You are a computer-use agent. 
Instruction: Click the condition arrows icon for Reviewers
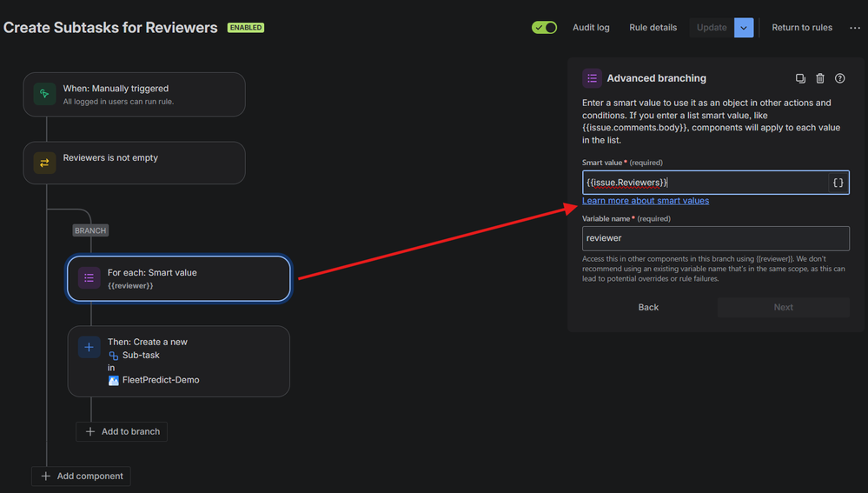[x=44, y=163]
